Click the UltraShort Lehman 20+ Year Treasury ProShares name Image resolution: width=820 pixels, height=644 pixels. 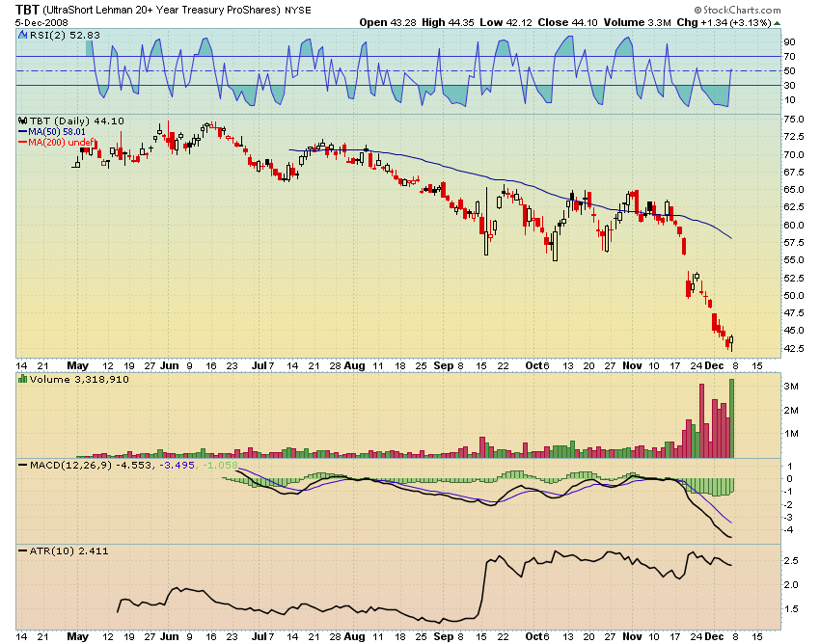pyautogui.click(x=162, y=10)
